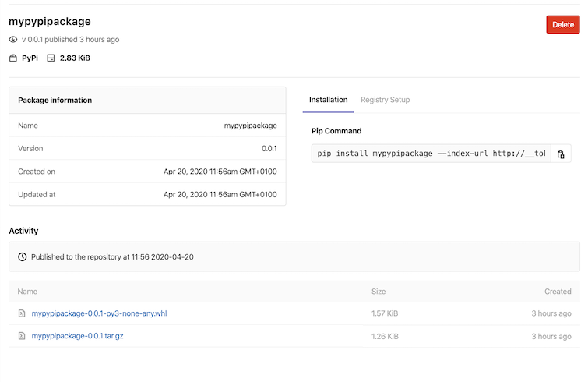Click the file icon beside the tar.gz file

click(22, 336)
